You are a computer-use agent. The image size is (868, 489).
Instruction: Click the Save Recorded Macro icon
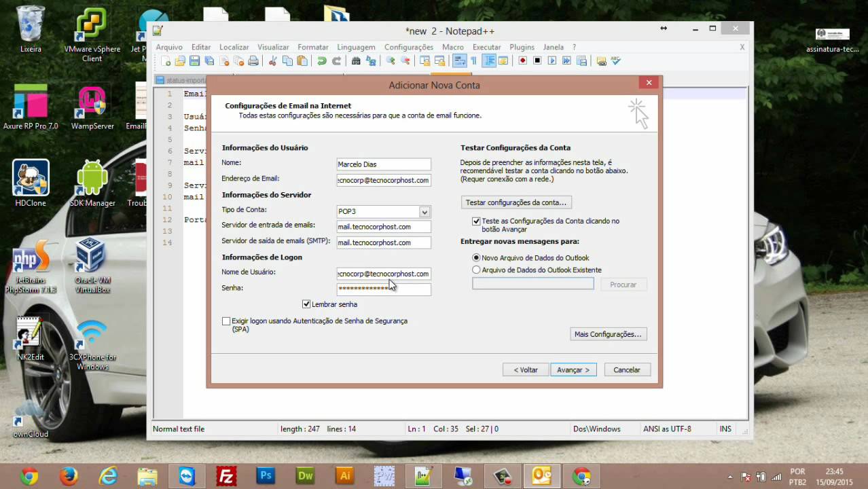tap(581, 60)
